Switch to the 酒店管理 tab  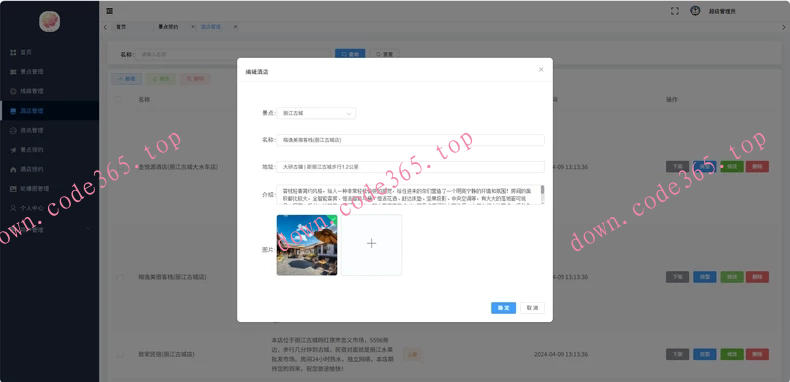click(x=211, y=27)
